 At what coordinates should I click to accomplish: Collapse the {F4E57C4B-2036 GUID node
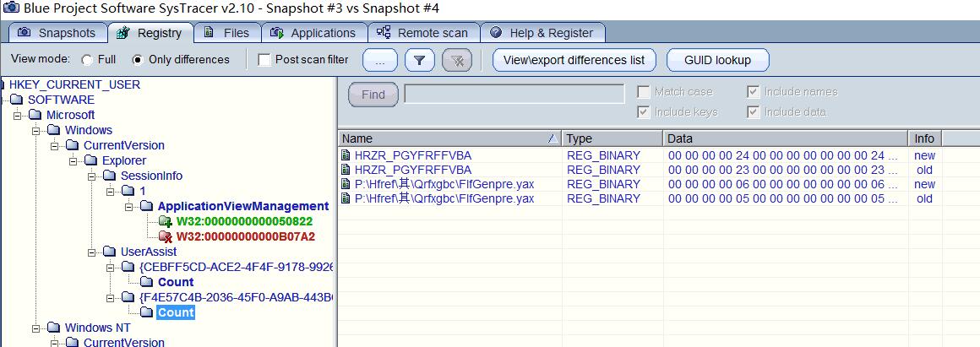(110, 297)
